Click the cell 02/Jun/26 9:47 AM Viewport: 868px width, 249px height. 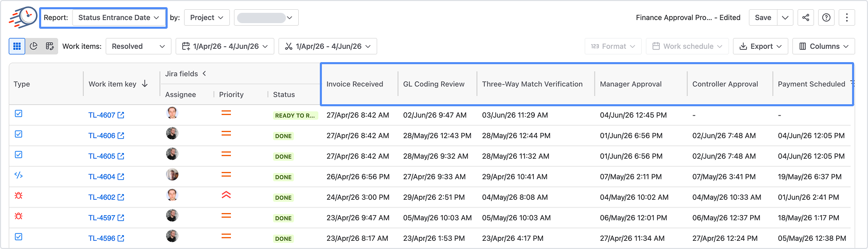[x=435, y=115]
